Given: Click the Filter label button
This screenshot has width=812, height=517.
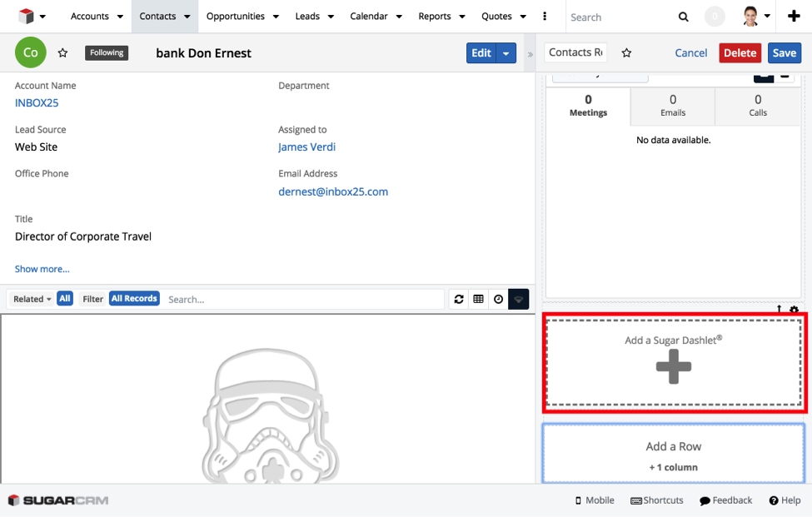Looking at the screenshot, I should pos(92,299).
